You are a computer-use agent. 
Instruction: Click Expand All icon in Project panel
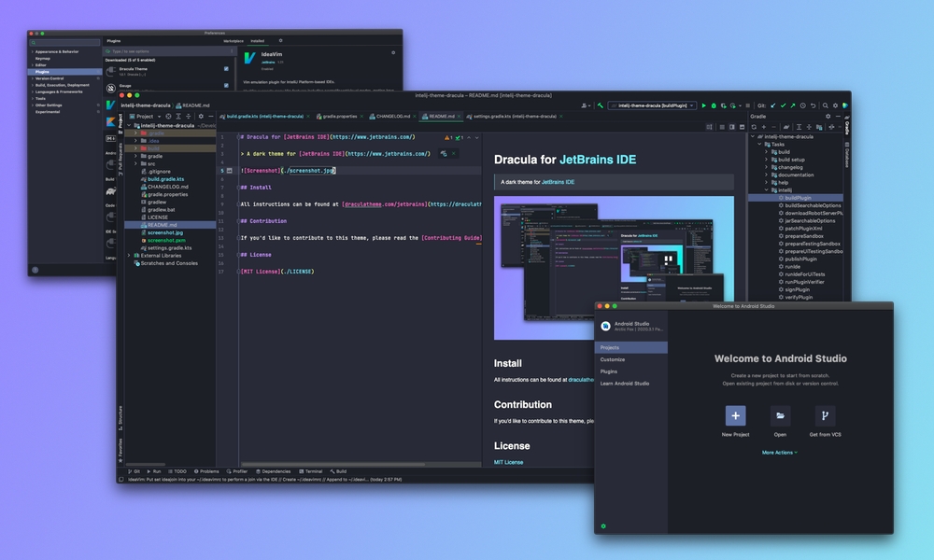pyautogui.click(x=178, y=116)
